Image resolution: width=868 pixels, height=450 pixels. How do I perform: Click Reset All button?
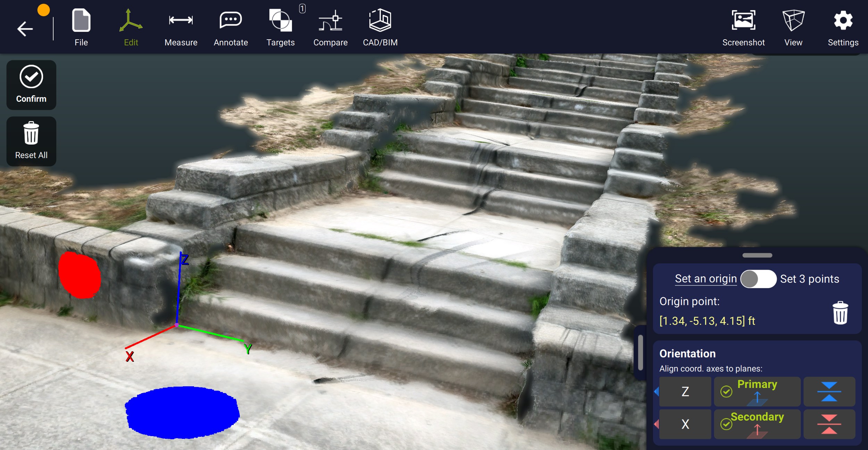pos(31,141)
